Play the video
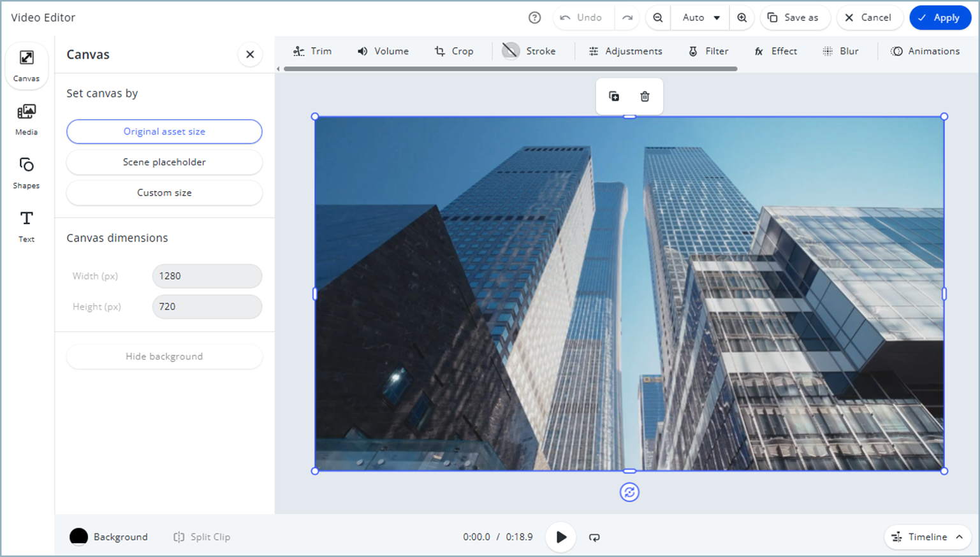The width and height of the screenshot is (980, 557). point(560,537)
